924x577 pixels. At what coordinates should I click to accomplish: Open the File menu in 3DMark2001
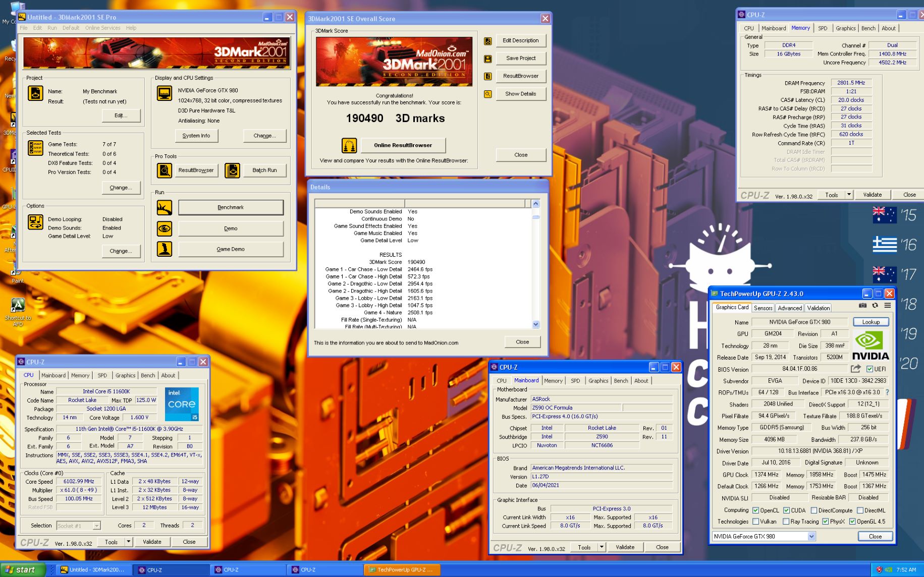[x=24, y=28]
